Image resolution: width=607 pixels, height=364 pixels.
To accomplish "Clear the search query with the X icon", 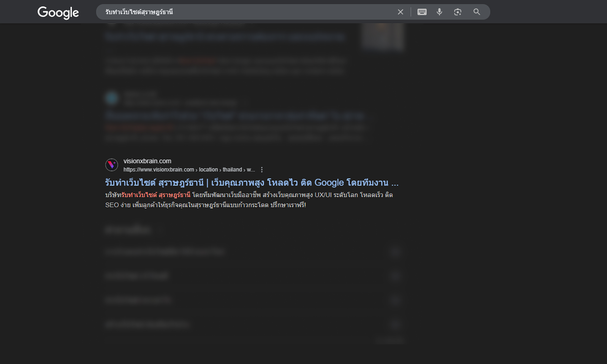I will pos(401,12).
